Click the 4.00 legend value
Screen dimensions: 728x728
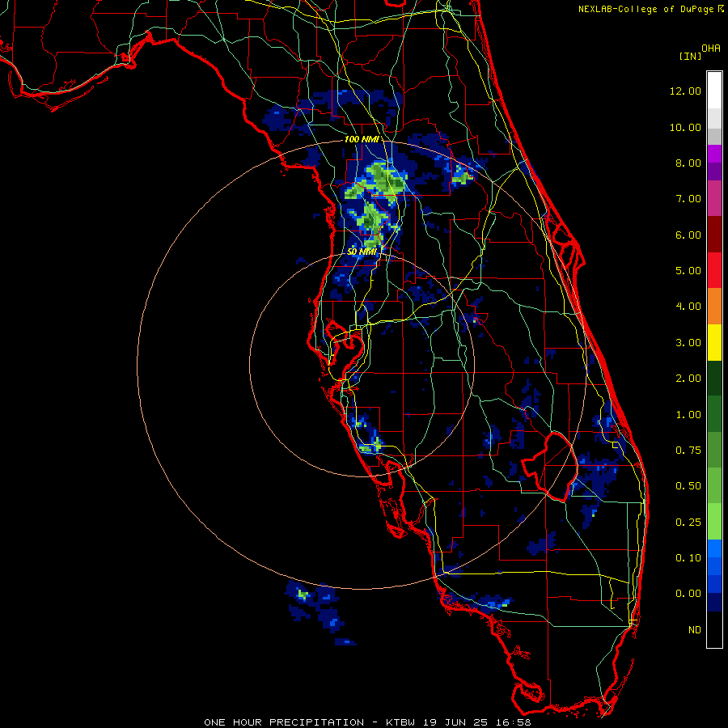click(x=688, y=307)
